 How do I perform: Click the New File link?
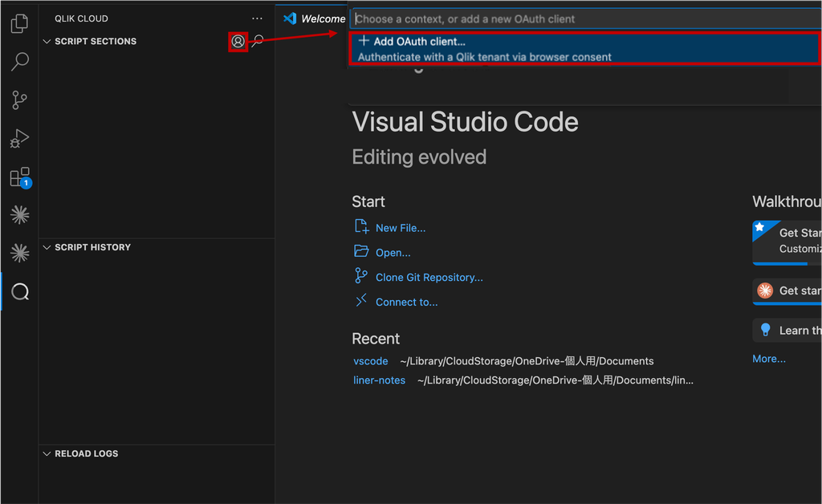pos(401,228)
